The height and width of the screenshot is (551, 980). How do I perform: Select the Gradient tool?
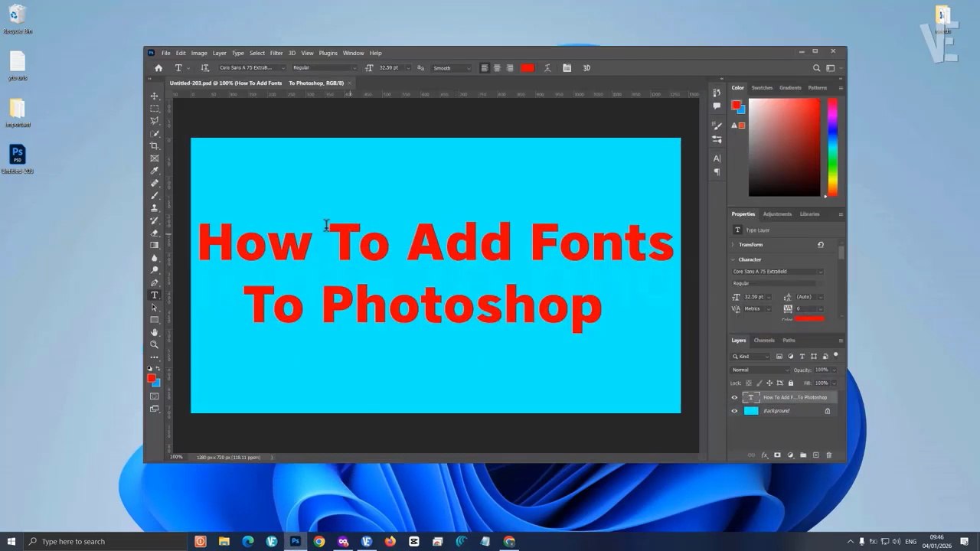(155, 246)
